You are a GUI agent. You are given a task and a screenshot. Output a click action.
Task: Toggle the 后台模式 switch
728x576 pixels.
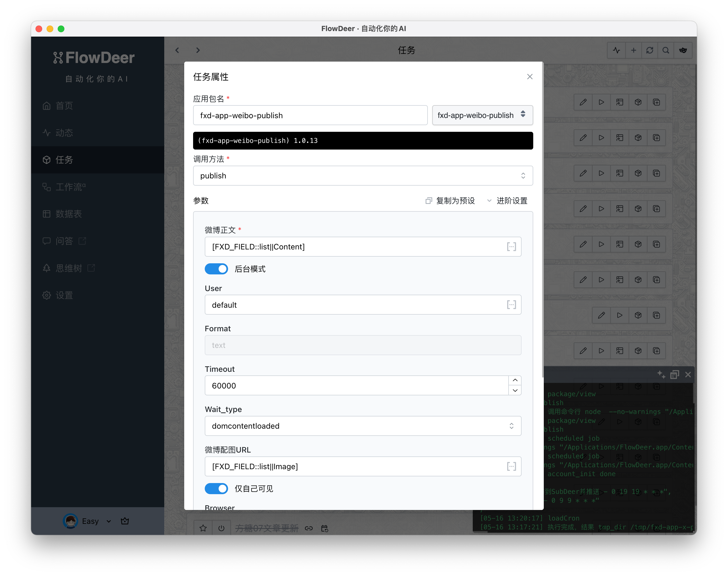click(x=216, y=269)
